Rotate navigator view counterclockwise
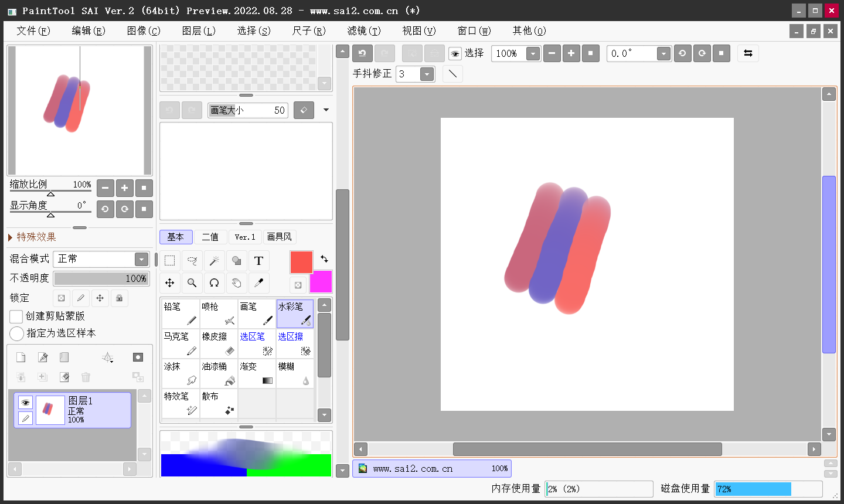The image size is (844, 504). (105, 209)
